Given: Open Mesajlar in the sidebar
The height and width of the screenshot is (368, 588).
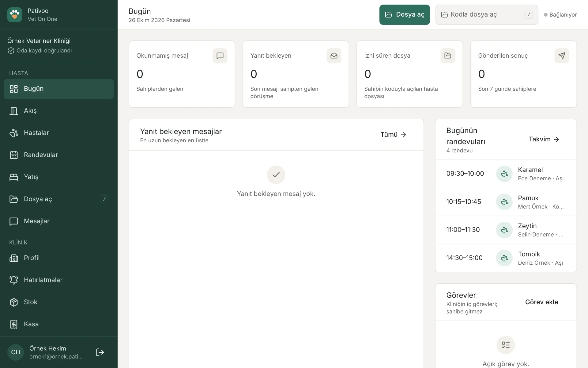Looking at the screenshot, I should point(59,221).
